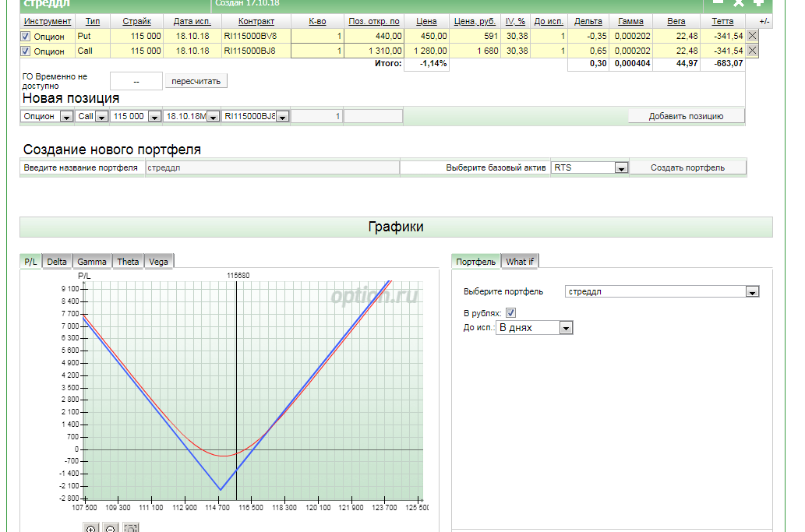This screenshot has height=532, width=805.
Task: Uncheck the Call option row checkbox
Action: (26, 51)
